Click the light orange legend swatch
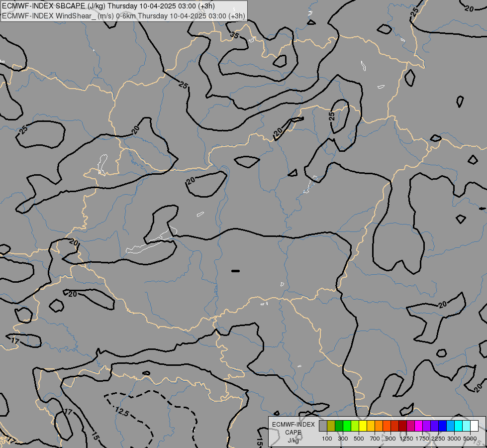 pyautogui.click(x=379, y=426)
